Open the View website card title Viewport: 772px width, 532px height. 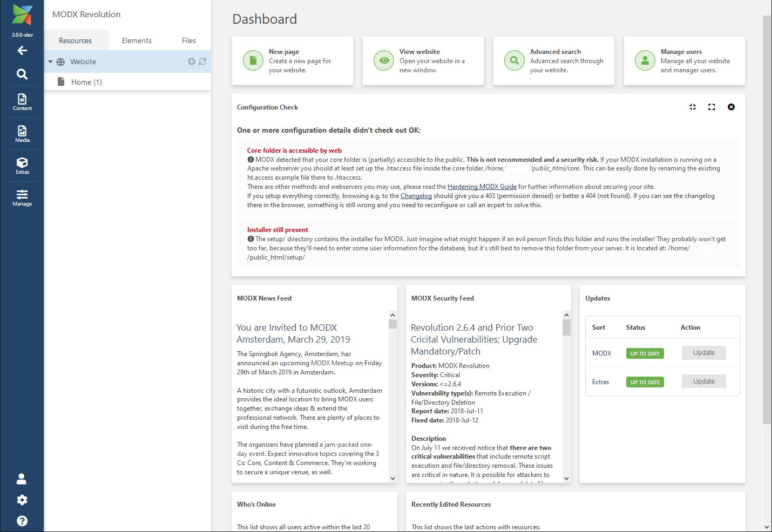click(x=419, y=52)
